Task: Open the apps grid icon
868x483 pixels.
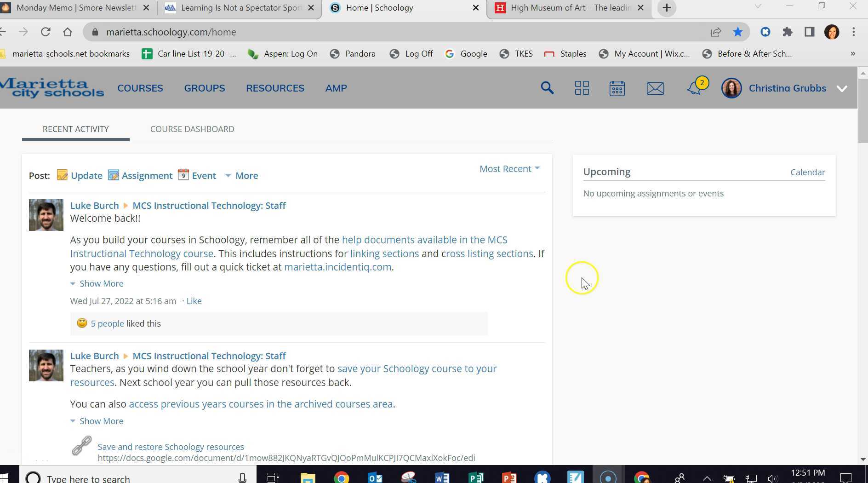Action: pyautogui.click(x=582, y=88)
